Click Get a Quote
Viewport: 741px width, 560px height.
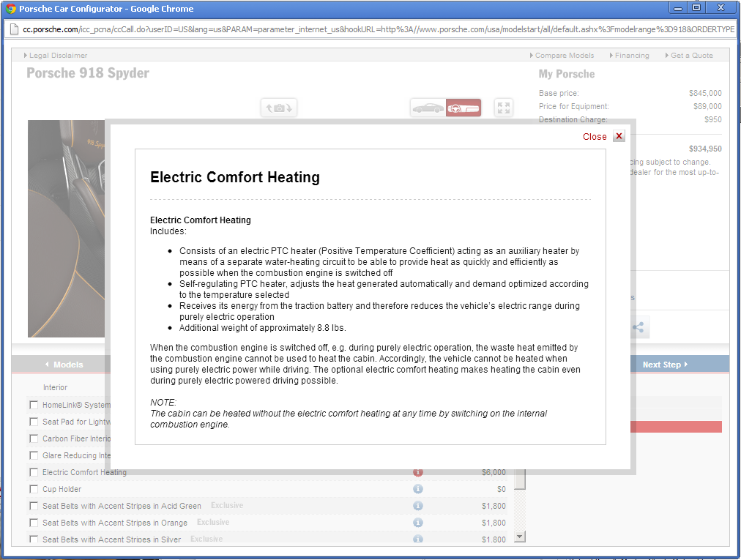[x=689, y=56]
